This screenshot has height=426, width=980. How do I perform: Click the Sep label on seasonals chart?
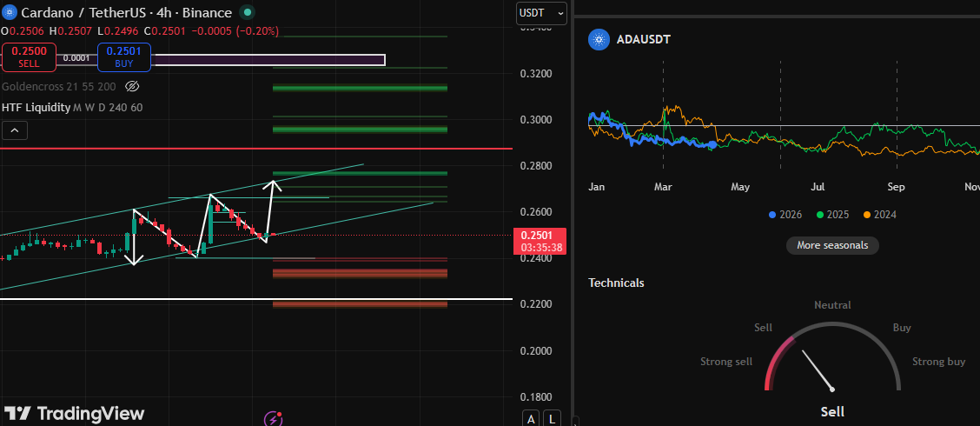coord(897,187)
